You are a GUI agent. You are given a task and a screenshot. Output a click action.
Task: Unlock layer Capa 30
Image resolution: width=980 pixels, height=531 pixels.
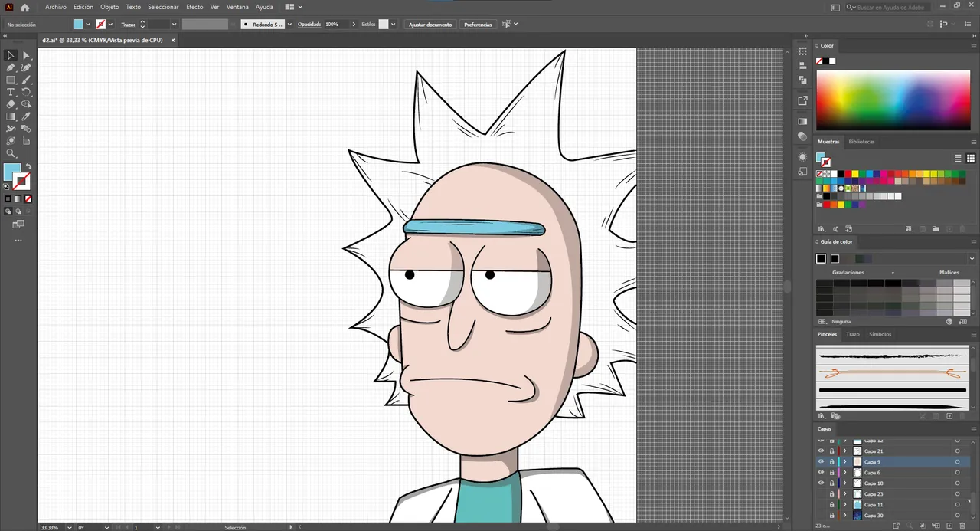click(x=831, y=516)
